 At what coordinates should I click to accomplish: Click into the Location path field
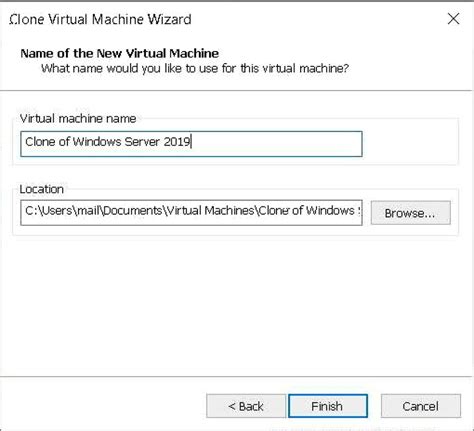coord(191,213)
